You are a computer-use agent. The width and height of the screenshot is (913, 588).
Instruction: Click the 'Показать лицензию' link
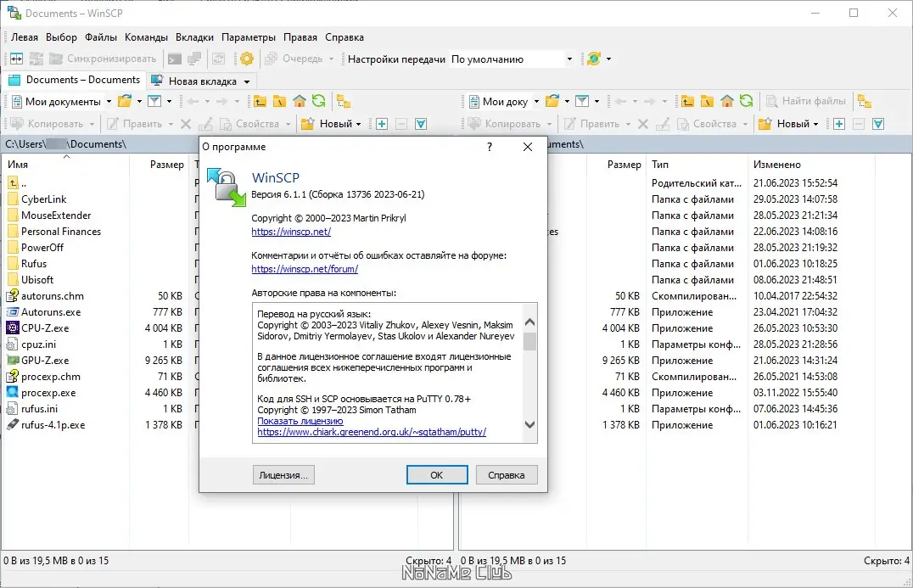(300, 421)
